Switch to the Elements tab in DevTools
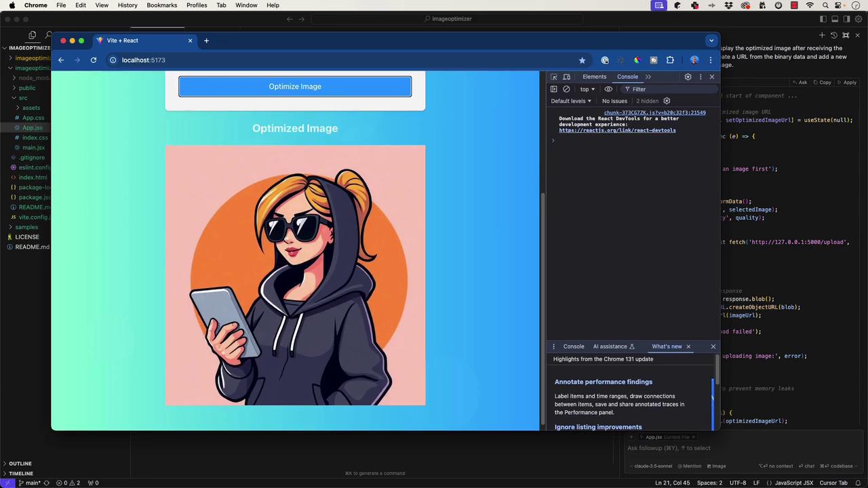Screen dimensions: 868x488 tap(594, 77)
